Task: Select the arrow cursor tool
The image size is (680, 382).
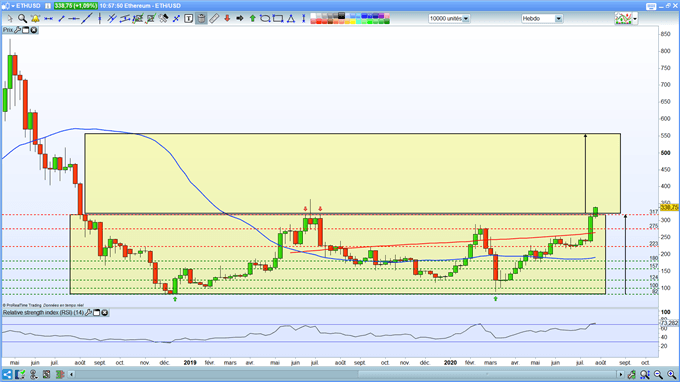Action: (10, 19)
